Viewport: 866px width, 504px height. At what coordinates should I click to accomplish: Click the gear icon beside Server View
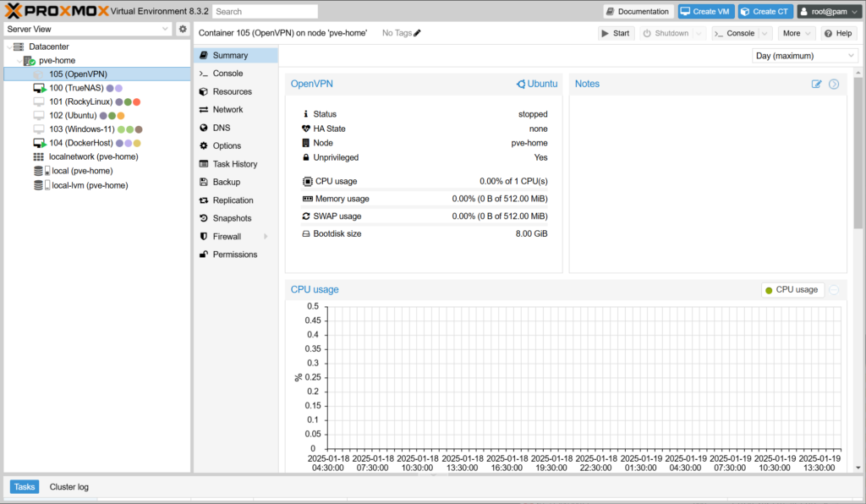(183, 29)
